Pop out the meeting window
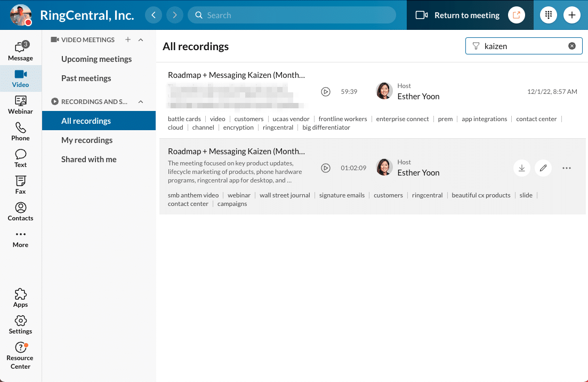Image resolution: width=588 pixels, height=382 pixels. 516,15
